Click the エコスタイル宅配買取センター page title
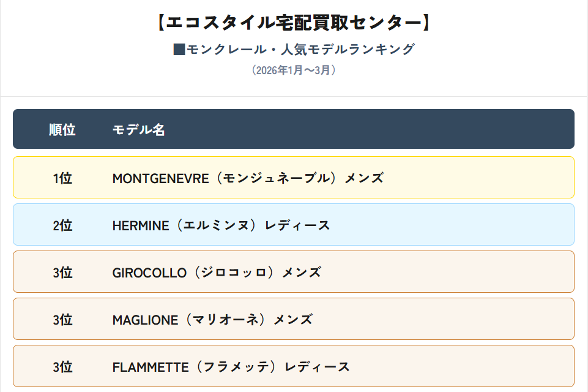This screenshot has width=588, height=392. pos(294,23)
